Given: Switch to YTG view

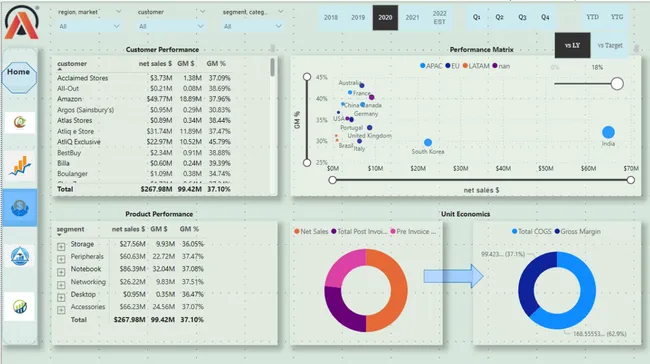Looking at the screenshot, I should (617, 17).
